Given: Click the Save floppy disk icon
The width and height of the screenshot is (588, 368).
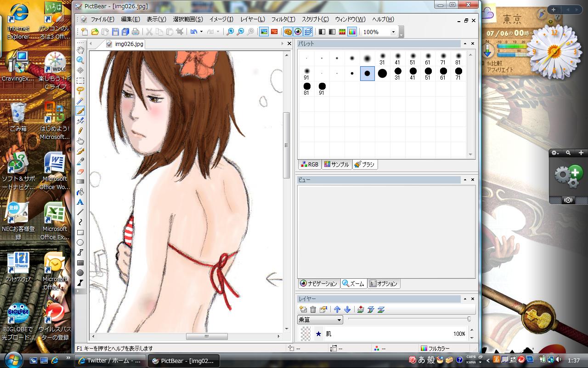Looking at the screenshot, I should tap(115, 32).
